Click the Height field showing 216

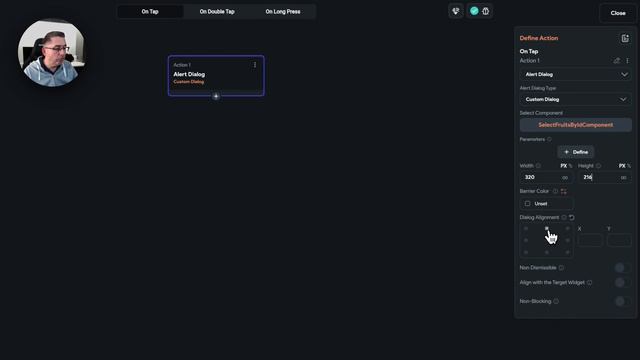pyautogui.click(x=605, y=177)
